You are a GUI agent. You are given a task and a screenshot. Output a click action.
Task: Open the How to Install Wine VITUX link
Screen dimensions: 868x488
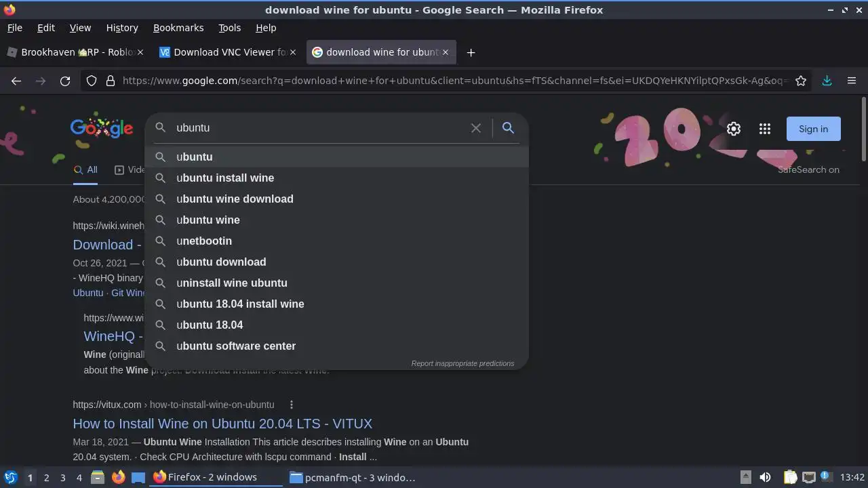click(x=222, y=424)
